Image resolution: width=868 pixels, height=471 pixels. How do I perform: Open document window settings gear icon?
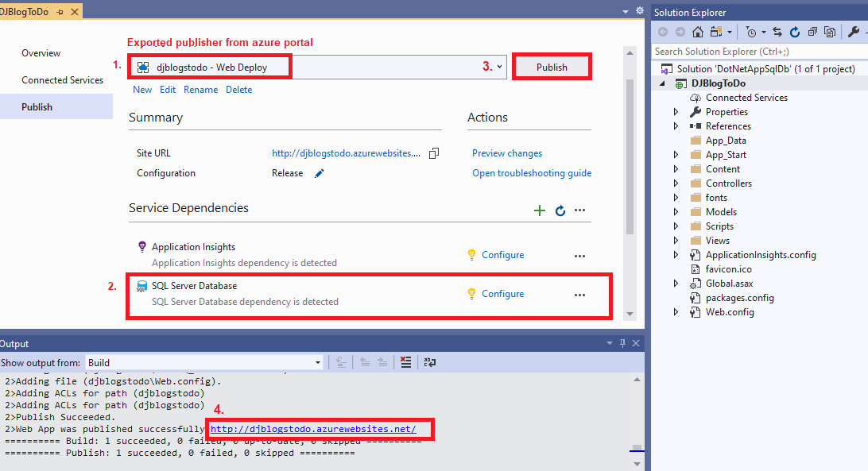pos(639,10)
